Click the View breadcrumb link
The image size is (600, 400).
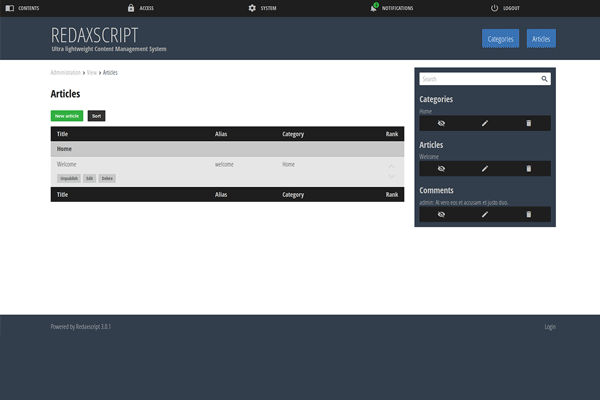[x=91, y=72]
